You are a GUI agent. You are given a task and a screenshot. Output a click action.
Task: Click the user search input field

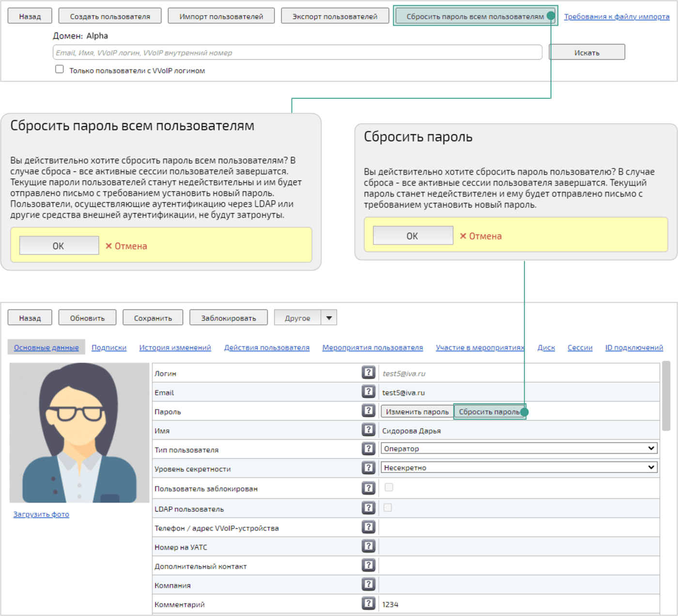coord(297,52)
